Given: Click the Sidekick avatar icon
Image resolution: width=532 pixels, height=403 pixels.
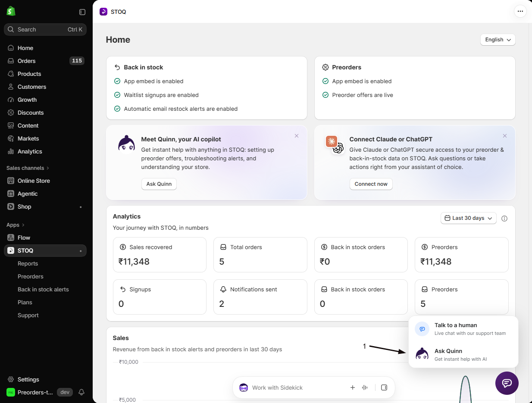Looking at the screenshot, I should point(244,387).
